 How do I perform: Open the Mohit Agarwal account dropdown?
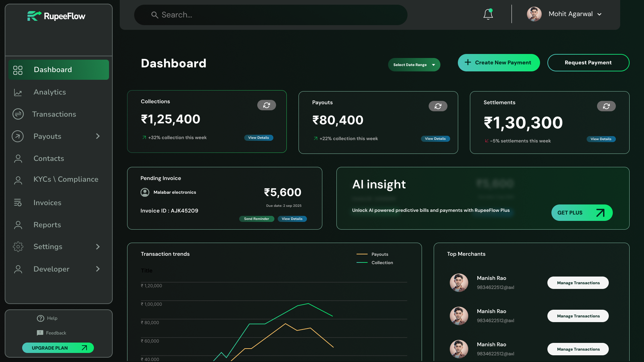[599, 14]
